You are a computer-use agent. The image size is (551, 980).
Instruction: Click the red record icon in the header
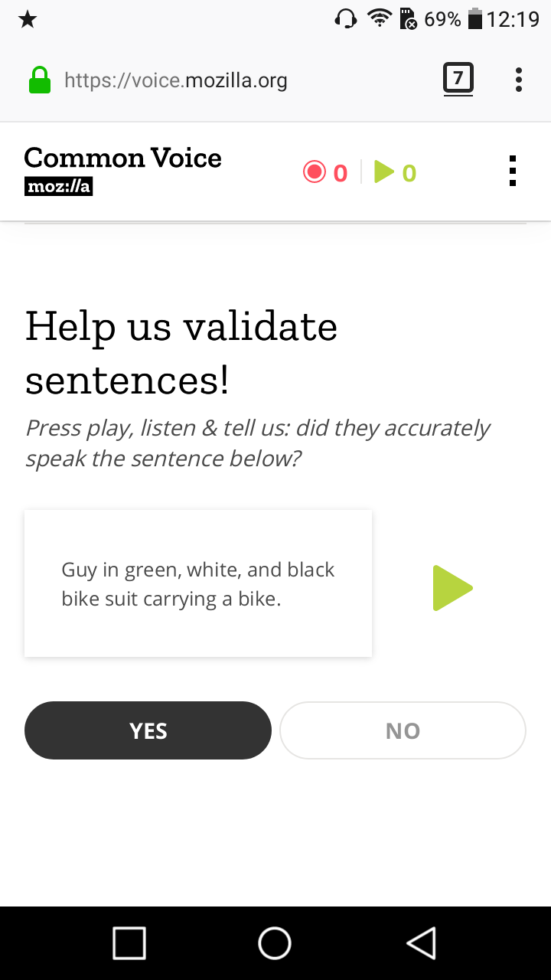315,171
